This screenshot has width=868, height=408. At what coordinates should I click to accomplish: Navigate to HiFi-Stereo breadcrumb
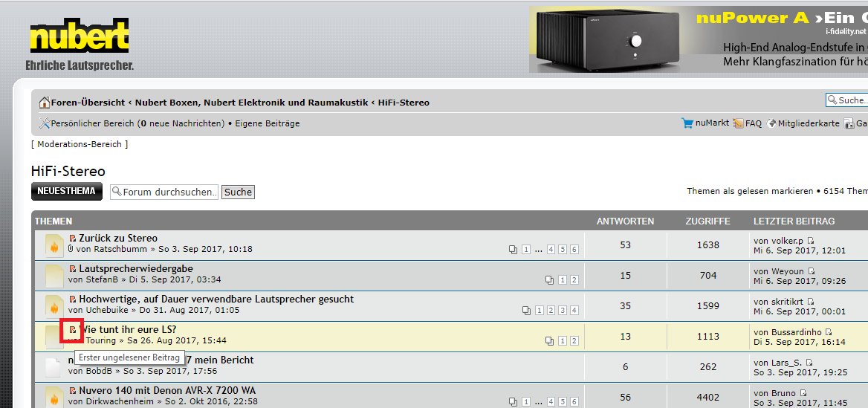click(x=404, y=103)
